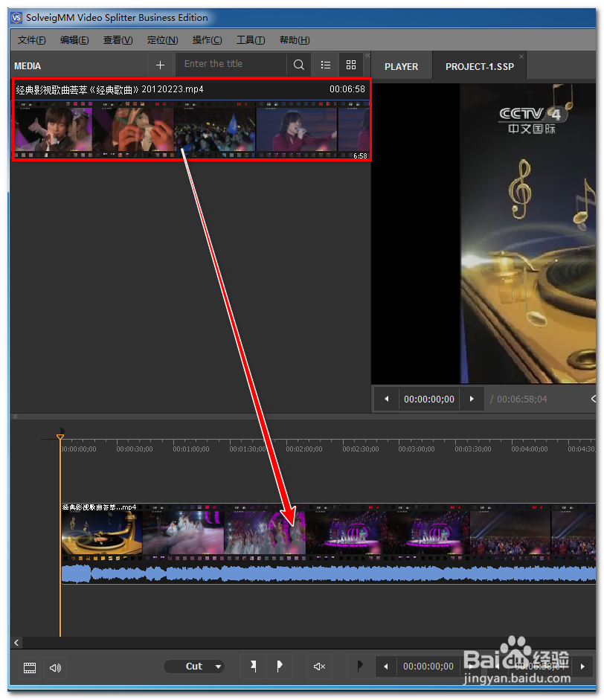Step player forward one frame
The image size is (604, 700).
click(472, 399)
